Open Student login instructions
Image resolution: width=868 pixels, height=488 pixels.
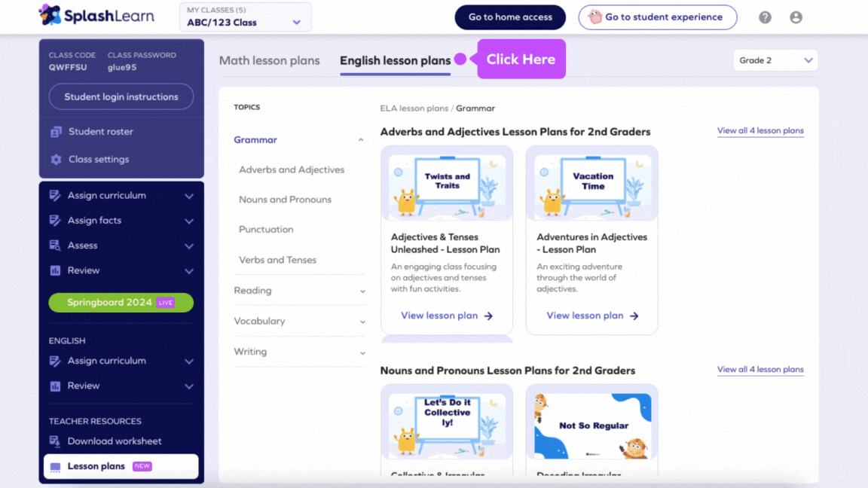point(121,97)
